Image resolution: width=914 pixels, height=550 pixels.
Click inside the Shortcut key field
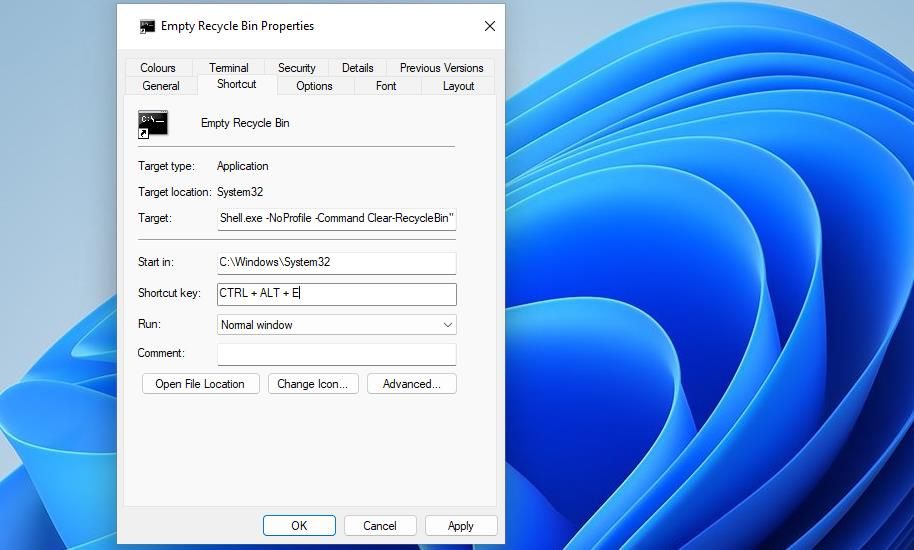[x=336, y=294]
